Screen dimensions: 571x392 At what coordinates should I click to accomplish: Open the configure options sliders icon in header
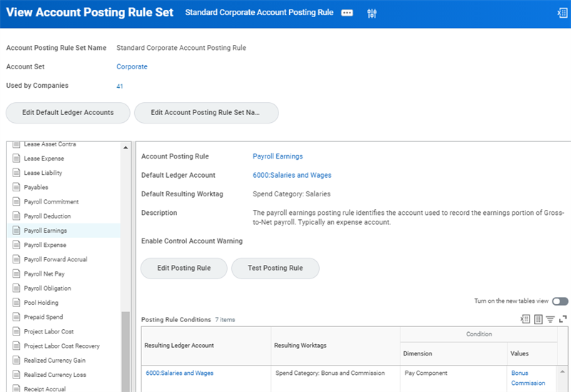[372, 14]
